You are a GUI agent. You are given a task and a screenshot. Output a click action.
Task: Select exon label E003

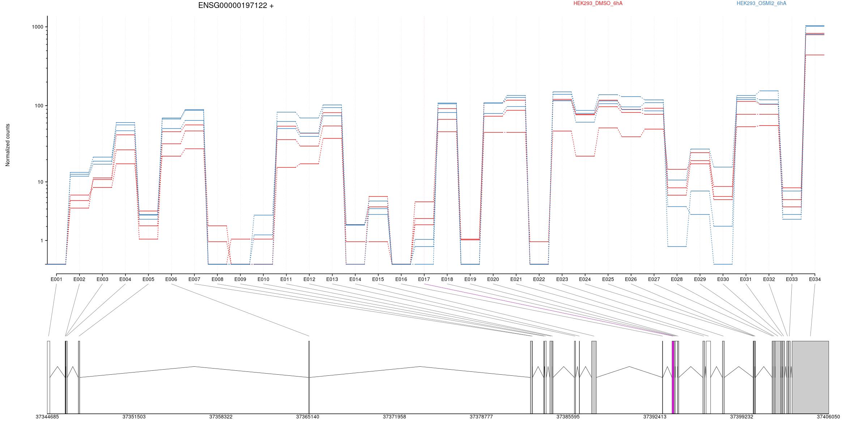tap(102, 279)
